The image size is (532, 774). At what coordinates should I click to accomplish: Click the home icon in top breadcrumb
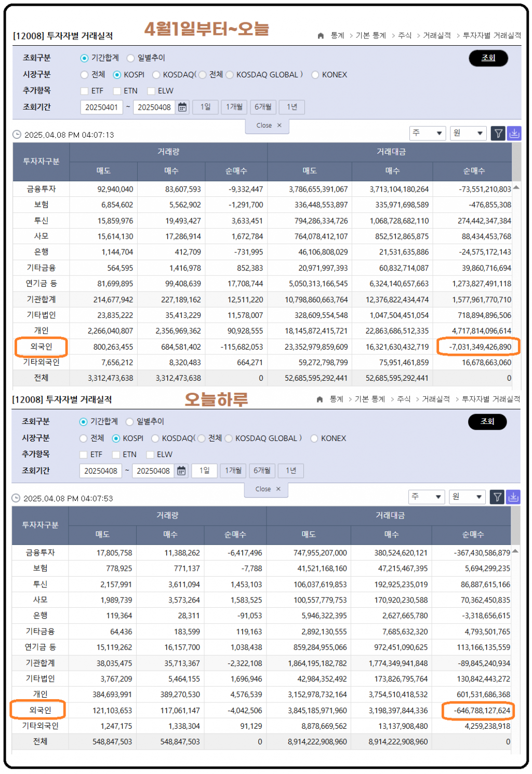click(321, 36)
